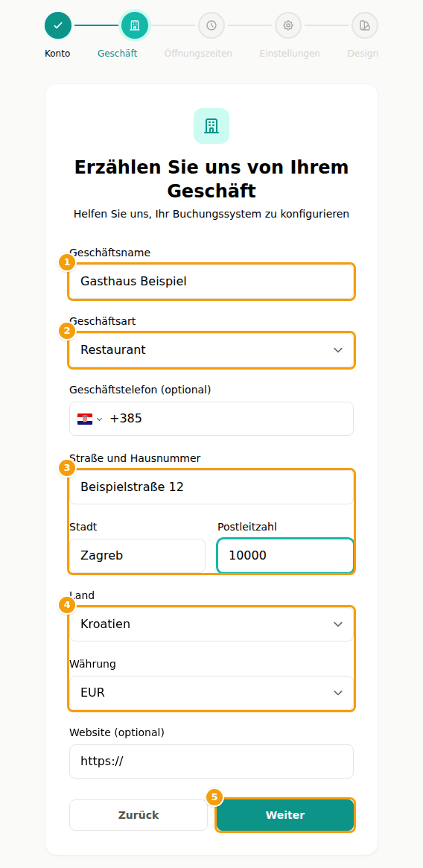Focus the Geschäftsname input field
This screenshot has height=868, width=423.
211,281
